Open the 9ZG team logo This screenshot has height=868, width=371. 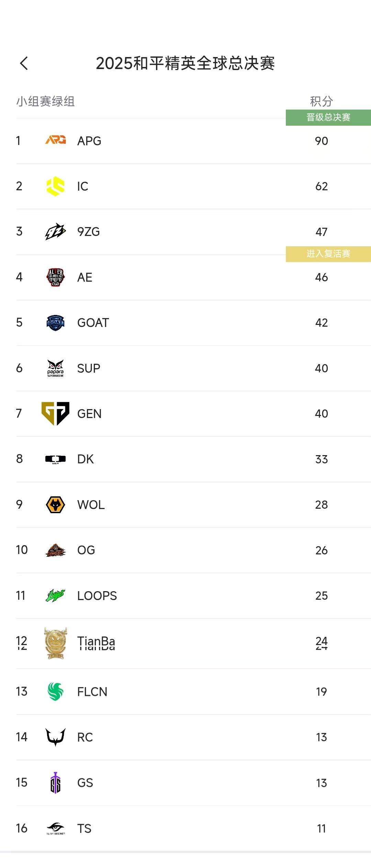click(x=55, y=232)
